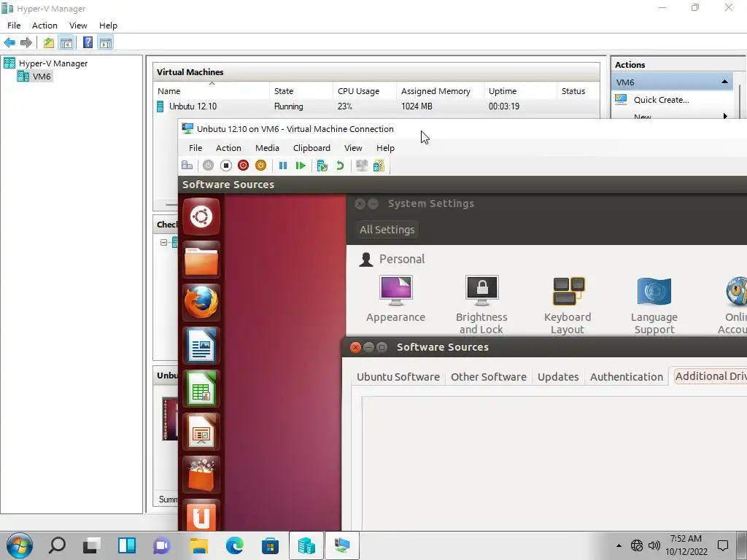The image size is (747, 560).
Task: Launch LibreOffice Calc from the launcher
Action: coord(201,389)
